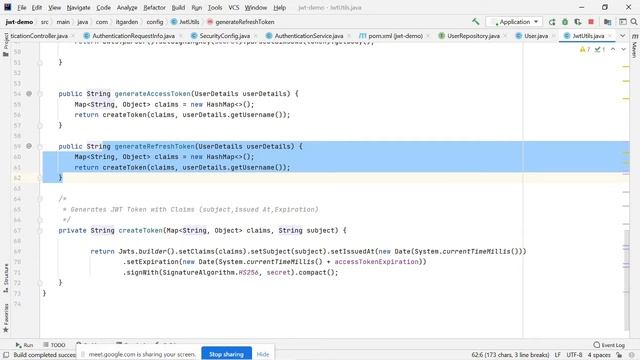Screen dimensions: 640x360
Task: Click the vertical editor scrollbar
Action: pyautogui.click(x=627, y=280)
